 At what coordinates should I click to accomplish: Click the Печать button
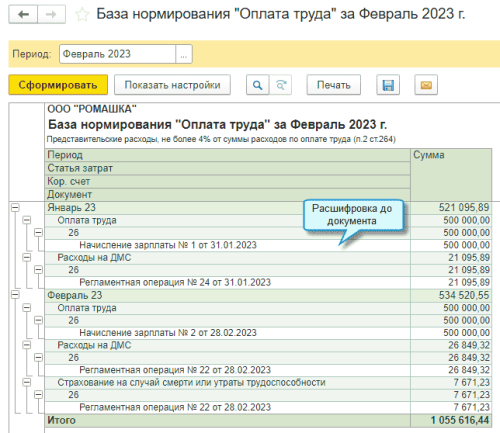click(x=334, y=85)
